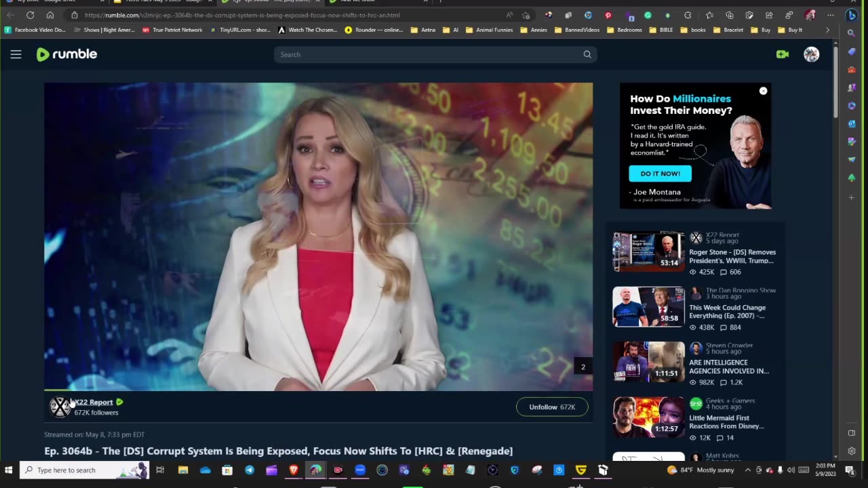Click the Edge sidebar search icon
This screenshot has height=488, width=868.
click(x=852, y=33)
